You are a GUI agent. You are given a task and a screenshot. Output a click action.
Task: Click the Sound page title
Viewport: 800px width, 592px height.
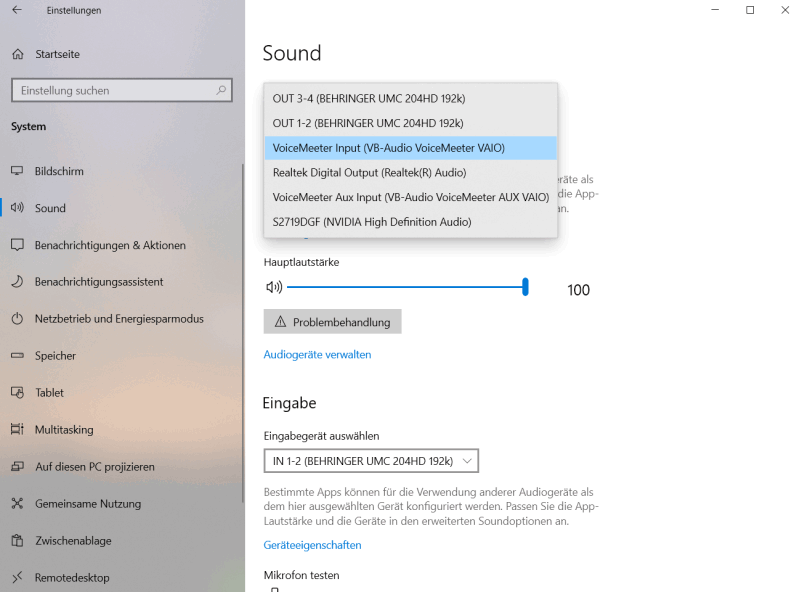coord(292,53)
